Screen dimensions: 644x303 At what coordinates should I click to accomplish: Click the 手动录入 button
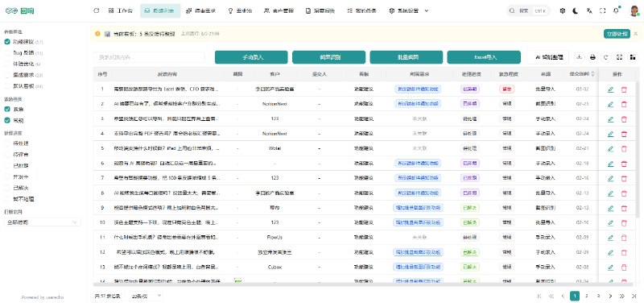coord(251,57)
